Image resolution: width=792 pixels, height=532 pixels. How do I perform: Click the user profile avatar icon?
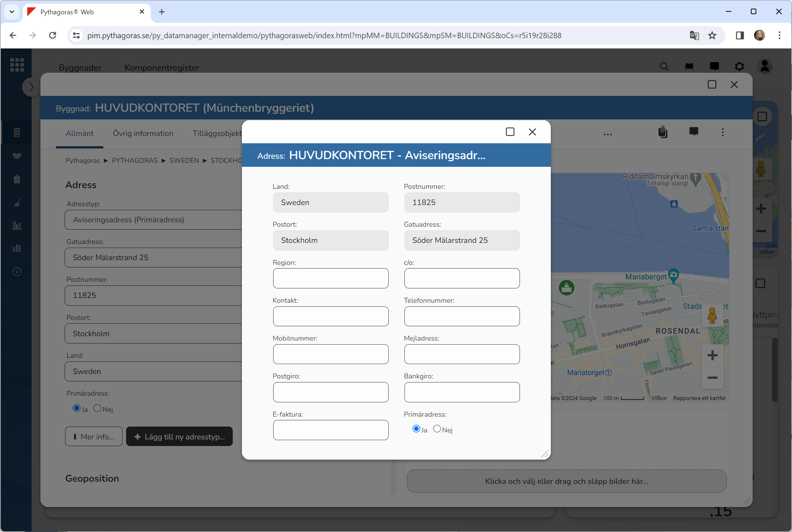765,66
